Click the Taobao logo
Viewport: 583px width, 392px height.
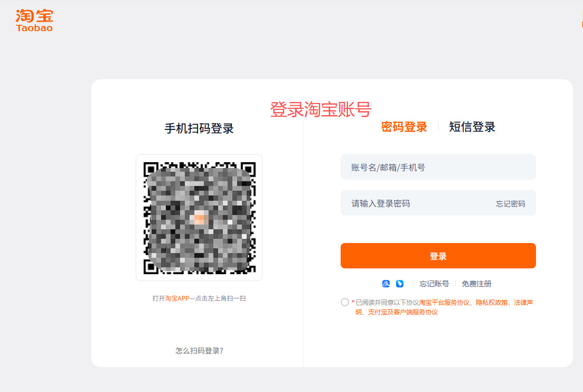point(34,21)
